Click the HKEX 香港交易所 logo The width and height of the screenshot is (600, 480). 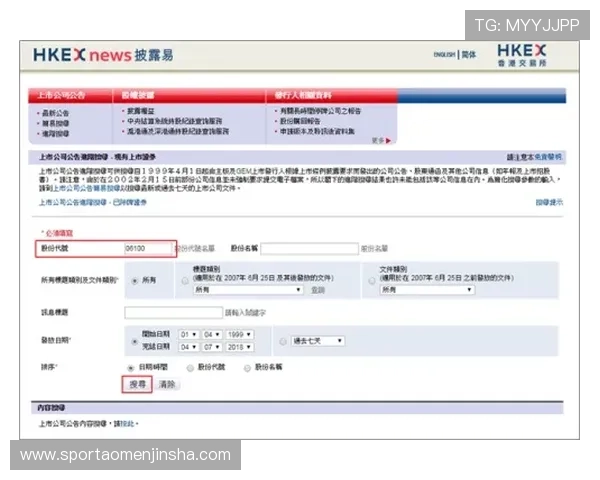(x=522, y=56)
